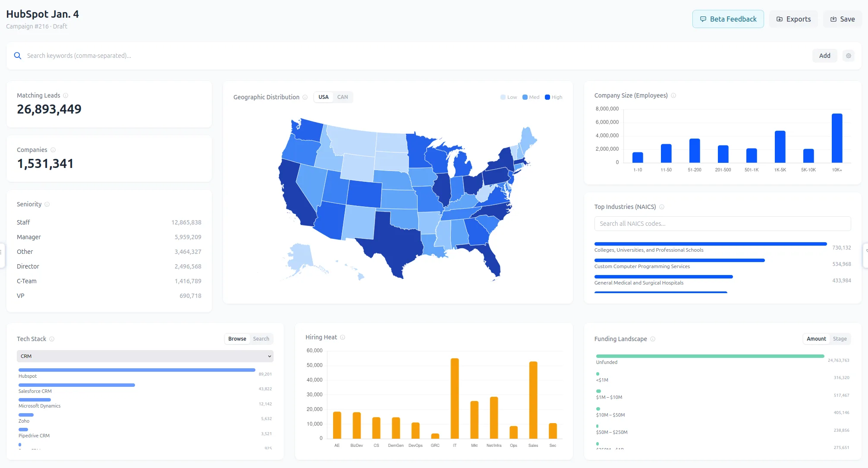Click the search magnifier icon
Image resolution: width=868 pixels, height=468 pixels.
click(x=18, y=56)
